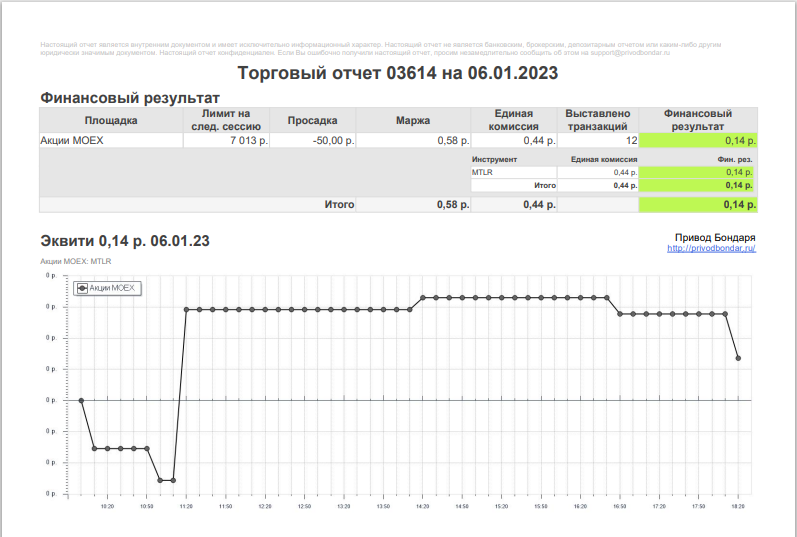Click the gray disclaimer text at page top
The width and height of the screenshot is (797, 537).
[x=381, y=48]
